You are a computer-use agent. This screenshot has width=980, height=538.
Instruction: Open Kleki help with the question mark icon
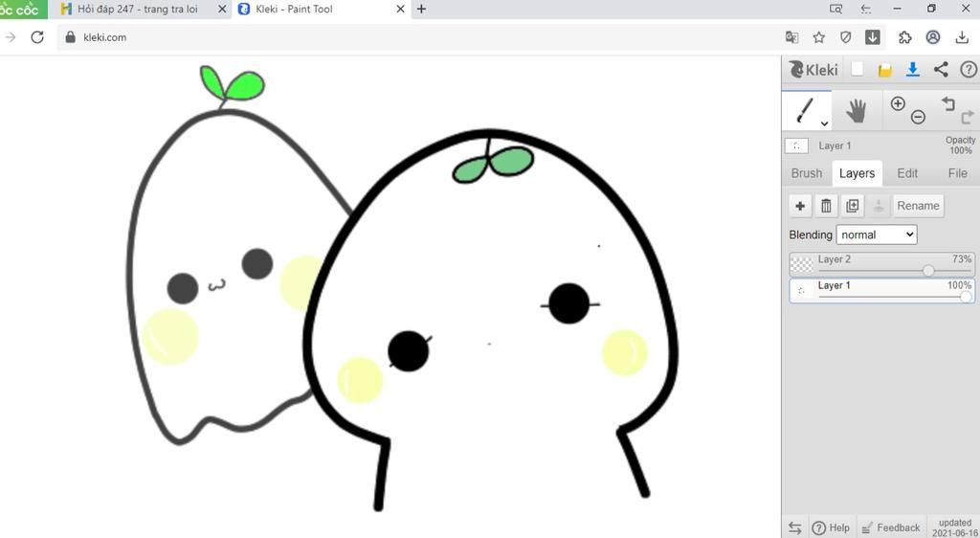coord(969,69)
